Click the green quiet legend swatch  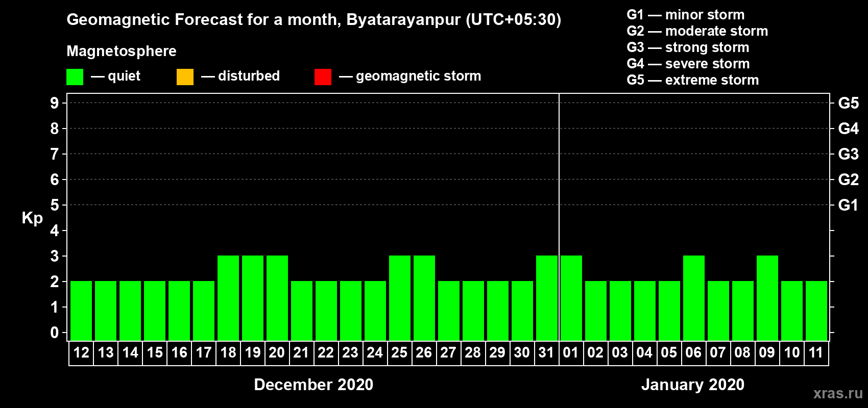[75, 77]
